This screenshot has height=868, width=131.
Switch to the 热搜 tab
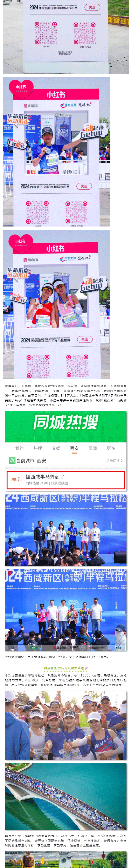point(38,448)
